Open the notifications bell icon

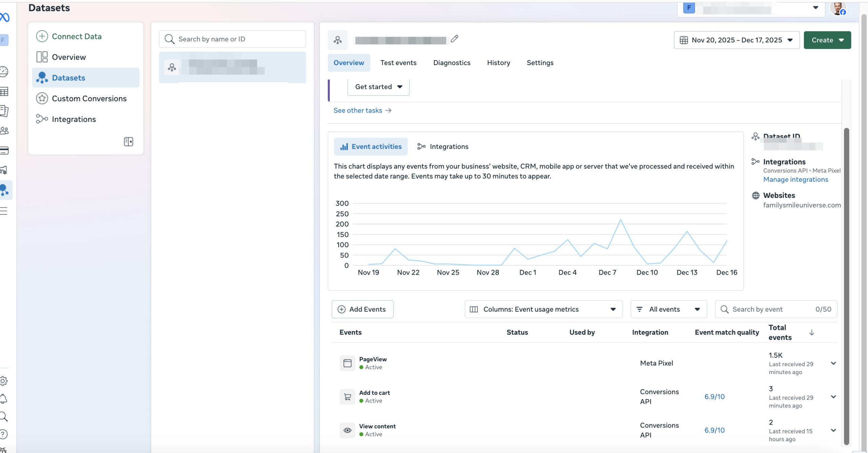point(4,399)
